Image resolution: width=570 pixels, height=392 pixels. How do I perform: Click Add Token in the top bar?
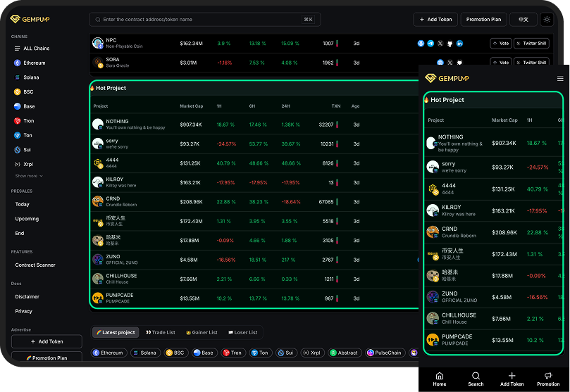(435, 19)
